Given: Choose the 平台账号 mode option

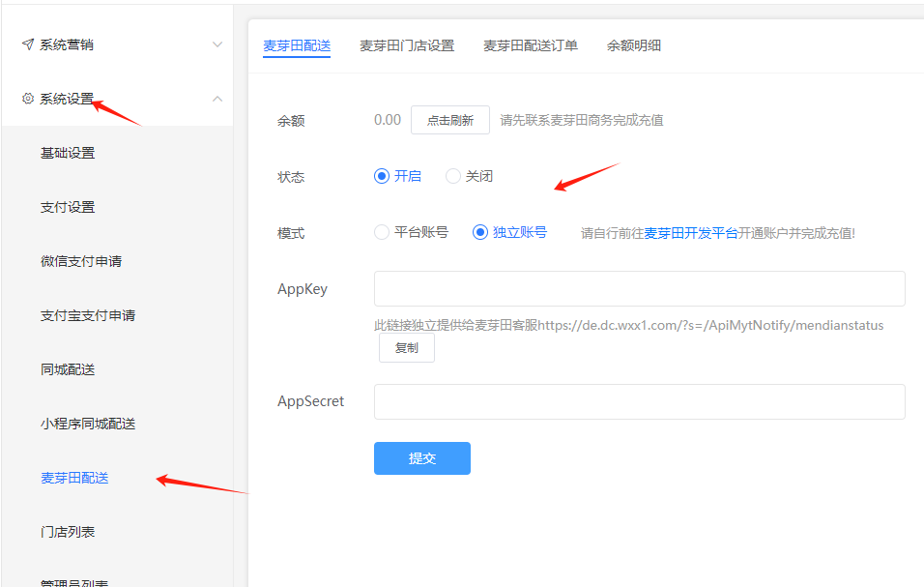Looking at the screenshot, I should pyautogui.click(x=382, y=232).
